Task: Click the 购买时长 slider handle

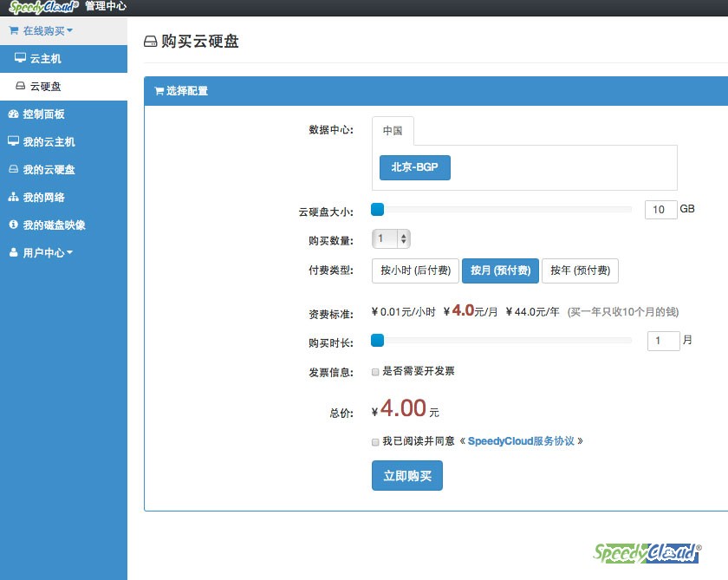Action: click(x=378, y=341)
